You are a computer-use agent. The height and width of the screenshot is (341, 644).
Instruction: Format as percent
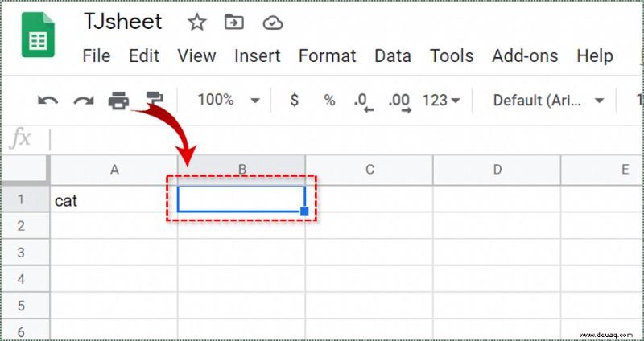329,100
